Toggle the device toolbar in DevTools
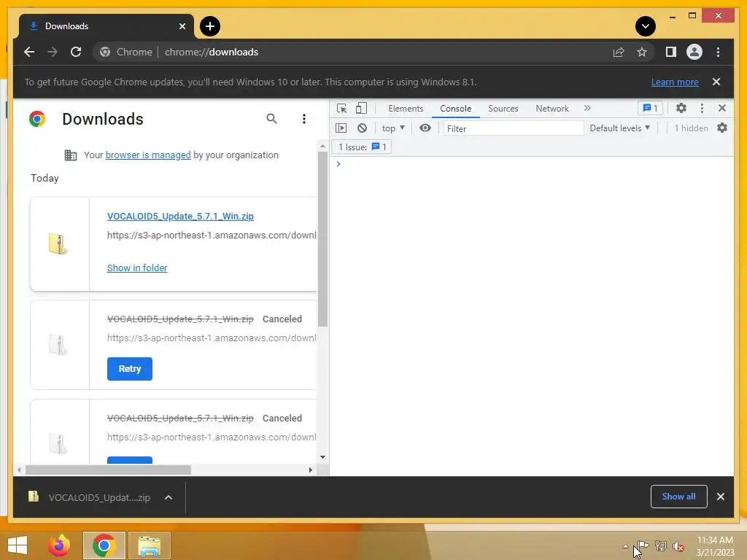Image resolution: width=747 pixels, height=560 pixels. 362,108
